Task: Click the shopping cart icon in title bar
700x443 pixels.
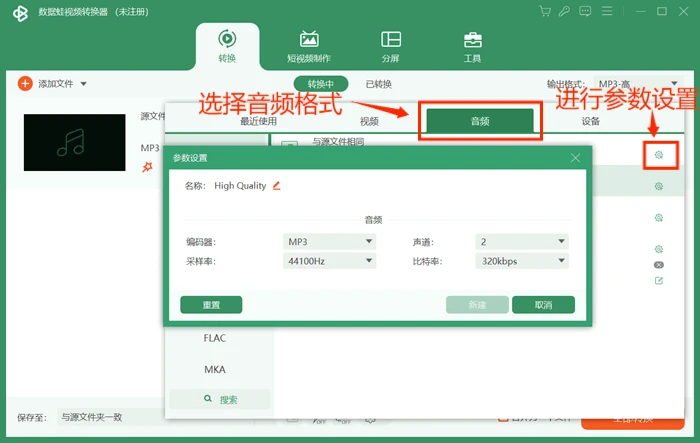Action: [x=545, y=11]
